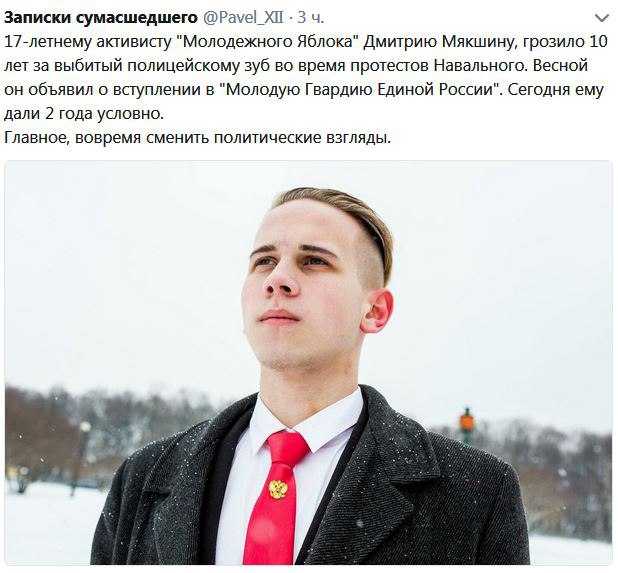The width and height of the screenshot is (618, 573).
Task: Click "Молодую Гвардию Единой России" phrase
Action: [359, 90]
